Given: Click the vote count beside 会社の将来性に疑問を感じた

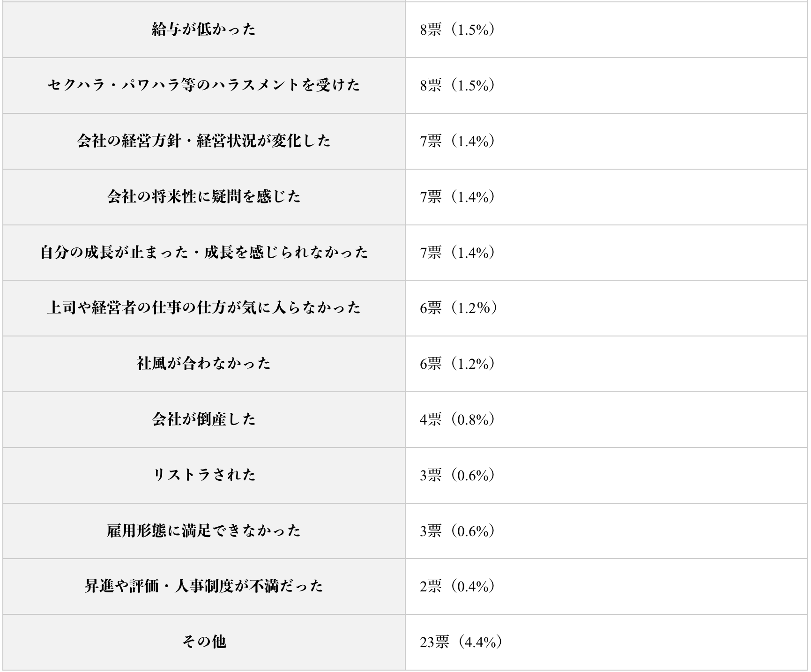Looking at the screenshot, I should (x=457, y=197).
